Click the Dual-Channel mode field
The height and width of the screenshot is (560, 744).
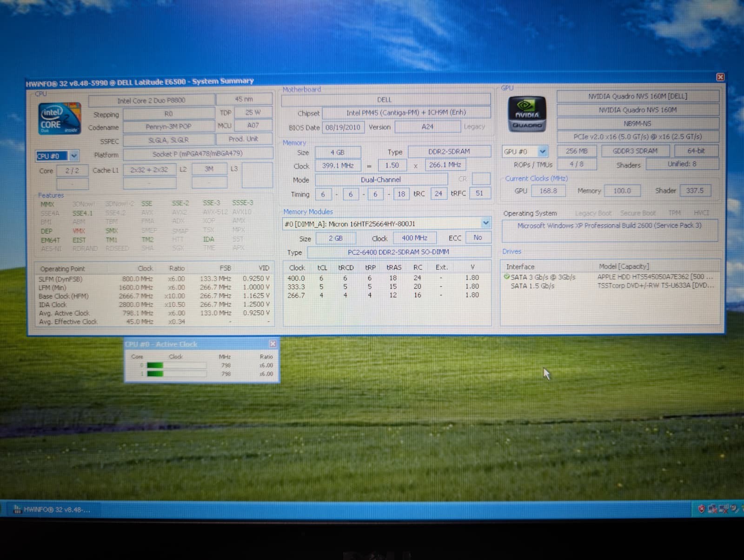(x=381, y=180)
